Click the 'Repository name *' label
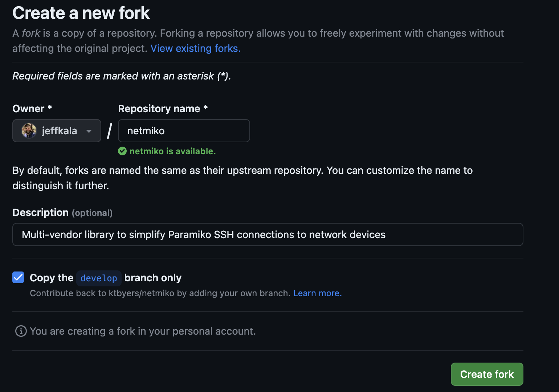This screenshot has width=559, height=392. [163, 109]
